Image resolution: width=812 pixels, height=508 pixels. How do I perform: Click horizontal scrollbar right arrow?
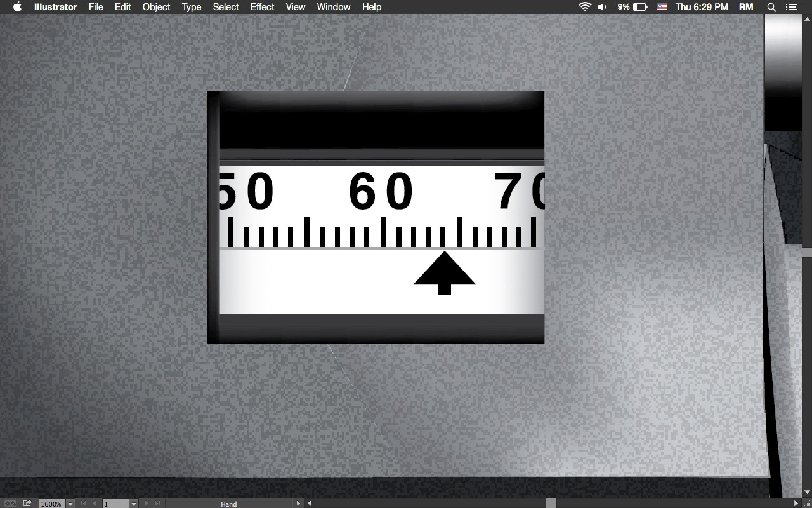coord(796,504)
